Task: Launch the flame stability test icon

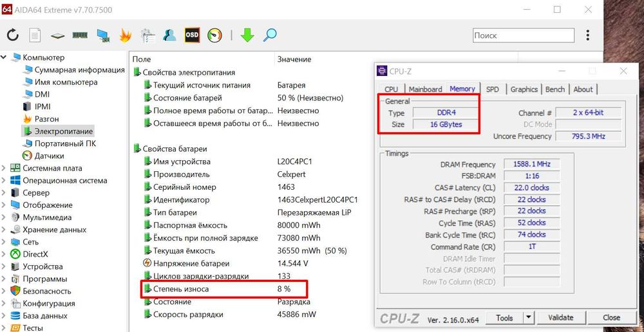Action: click(x=125, y=35)
